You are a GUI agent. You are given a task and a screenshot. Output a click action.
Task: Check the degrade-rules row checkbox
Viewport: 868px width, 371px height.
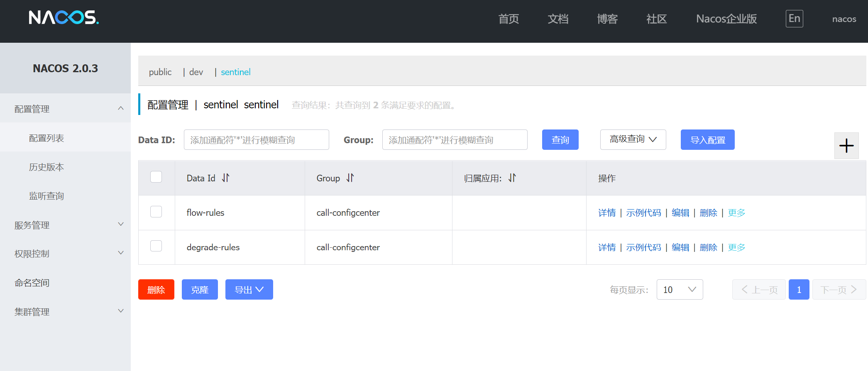tap(156, 246)
